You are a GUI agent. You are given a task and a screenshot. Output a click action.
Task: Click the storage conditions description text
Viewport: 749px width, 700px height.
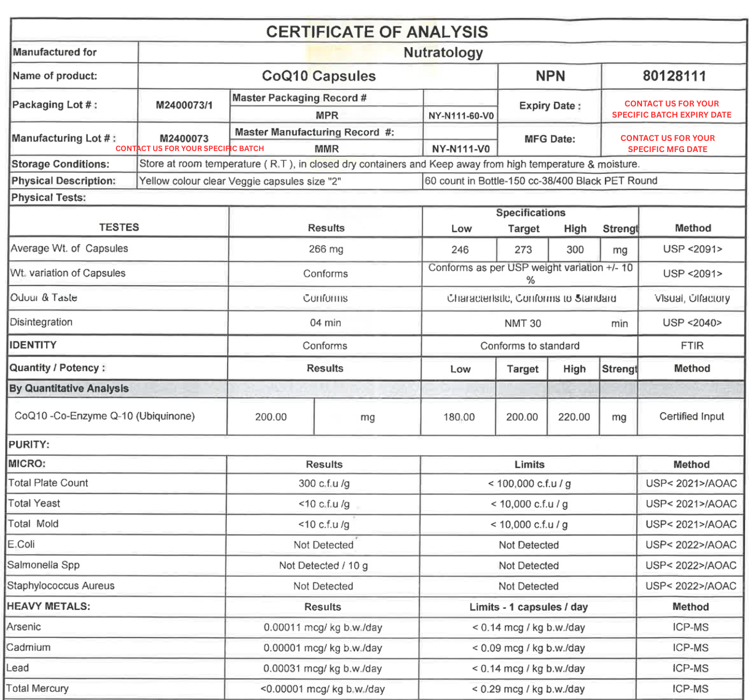389,164
